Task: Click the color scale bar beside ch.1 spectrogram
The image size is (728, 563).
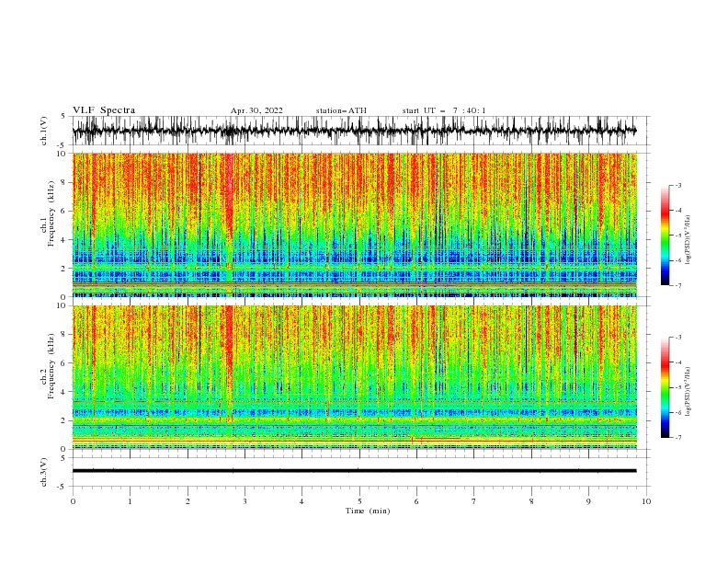Action: pyautogui.click(x=665, y=236)
